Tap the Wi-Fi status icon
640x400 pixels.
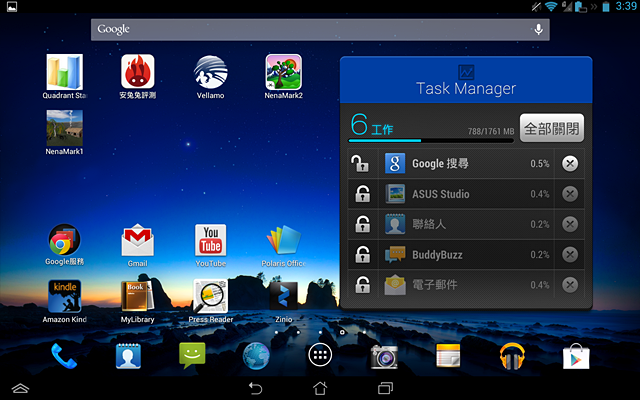click(x=551, y=6)
